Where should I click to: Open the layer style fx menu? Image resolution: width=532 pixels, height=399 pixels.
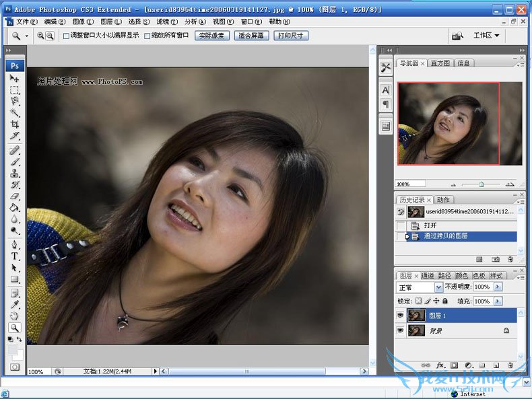coord(441,365)
